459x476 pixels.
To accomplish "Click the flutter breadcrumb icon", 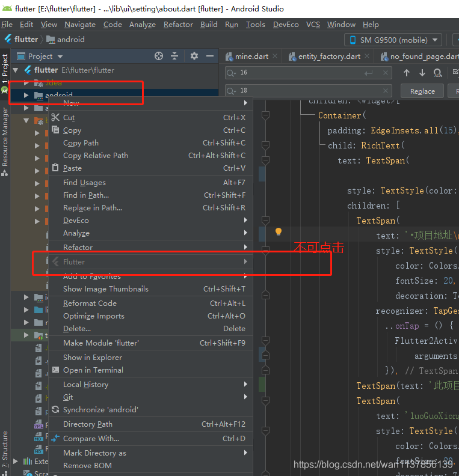I will [x=9, y=39].
